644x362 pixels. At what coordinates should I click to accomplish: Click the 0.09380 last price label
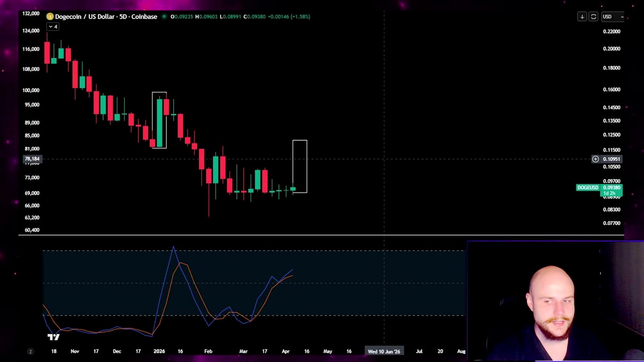(611, 187)
